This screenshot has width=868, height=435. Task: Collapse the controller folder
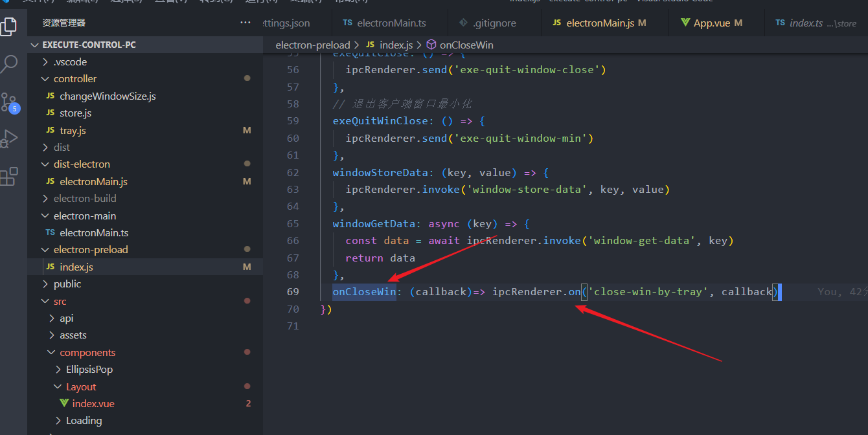(x=75, y=78)
